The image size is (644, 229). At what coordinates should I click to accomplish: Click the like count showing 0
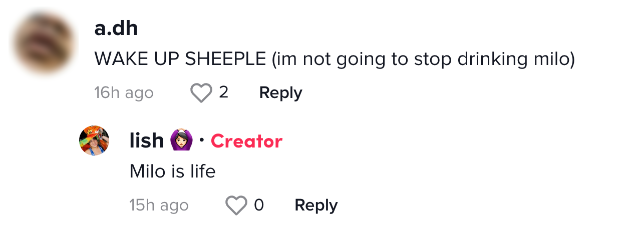point(258,205)
